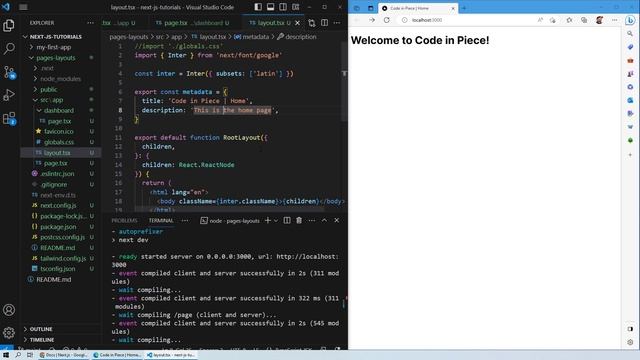Open the Accounts menu in activity bar
Viewport: 640px width, 360px height.
tap(9, 310)
